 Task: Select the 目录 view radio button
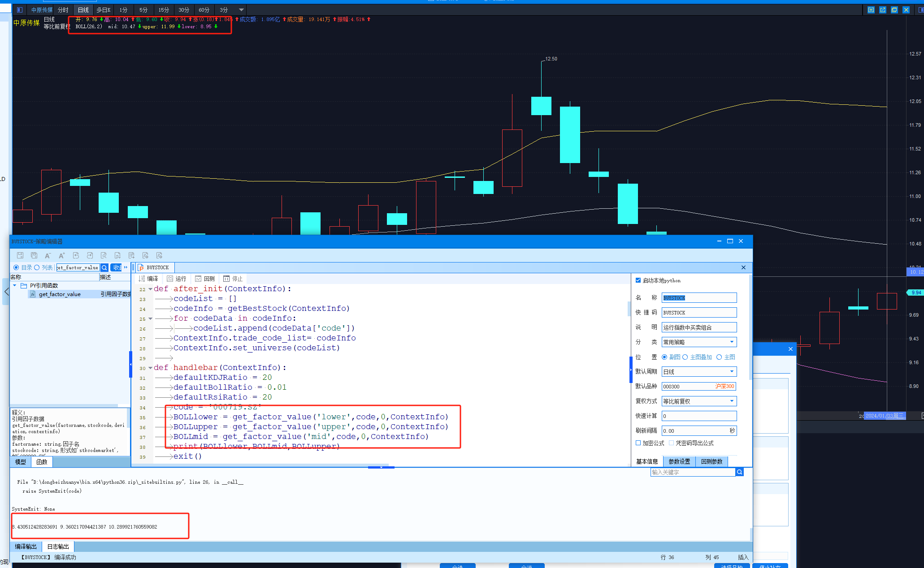(16, 267)
